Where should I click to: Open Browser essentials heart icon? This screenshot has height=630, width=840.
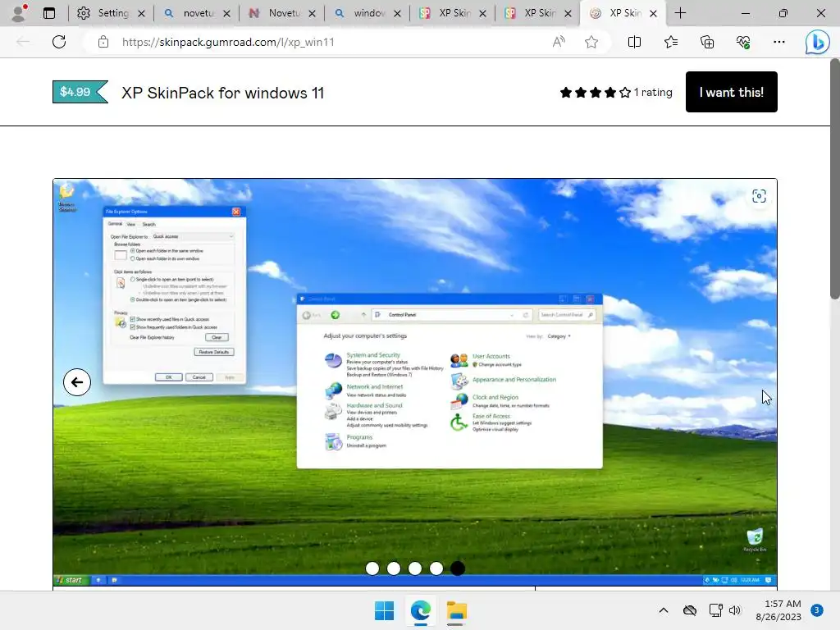pyautogui.click(x=743, y=42)
